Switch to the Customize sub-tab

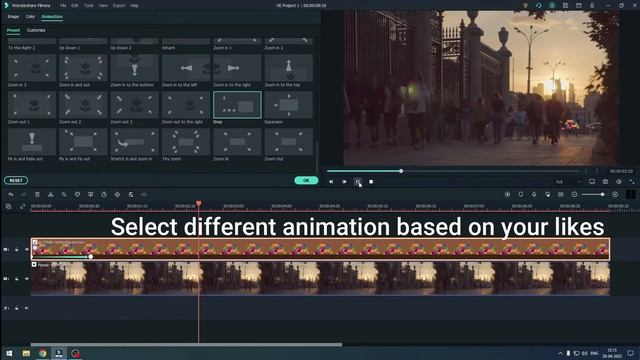click(36, 30)
